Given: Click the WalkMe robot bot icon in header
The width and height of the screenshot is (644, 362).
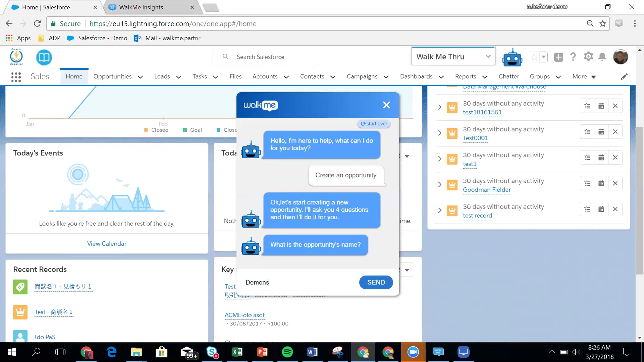Looking at the screenshot, I should (x=512, y=58).
